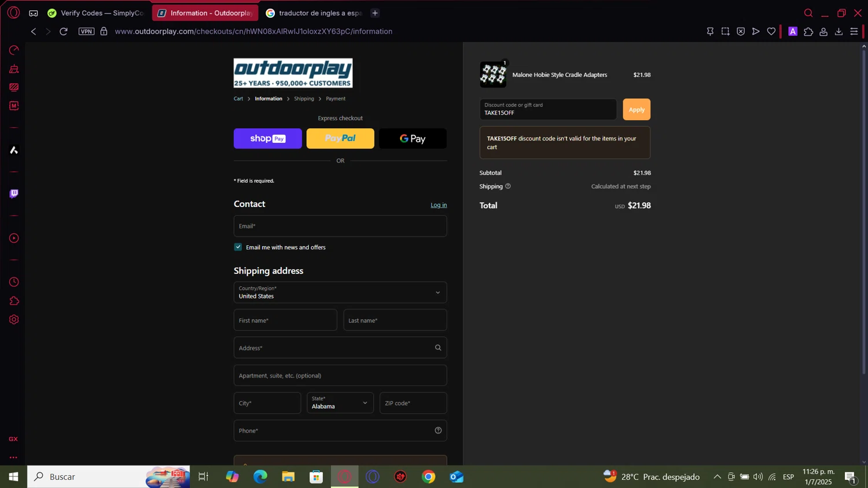
Task: Pay with the Shop Pay button
Action: [x=268, y=139]
